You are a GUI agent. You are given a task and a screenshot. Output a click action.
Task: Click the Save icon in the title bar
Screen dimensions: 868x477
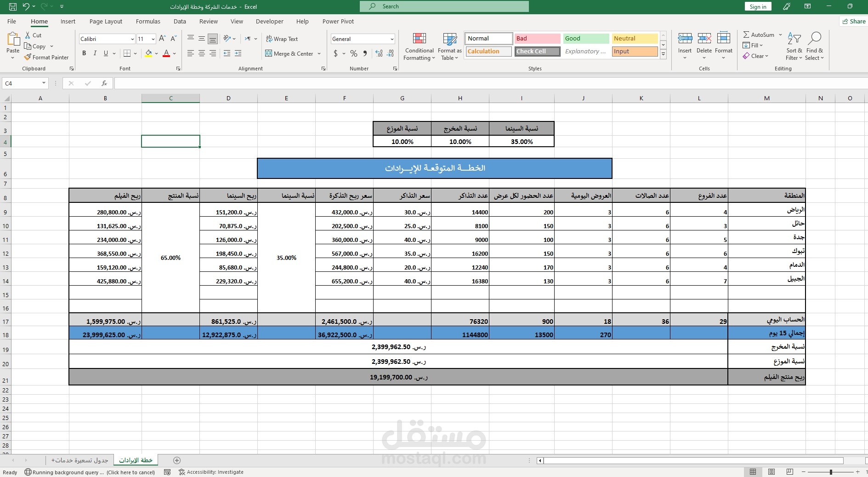(x=13, y=6)
